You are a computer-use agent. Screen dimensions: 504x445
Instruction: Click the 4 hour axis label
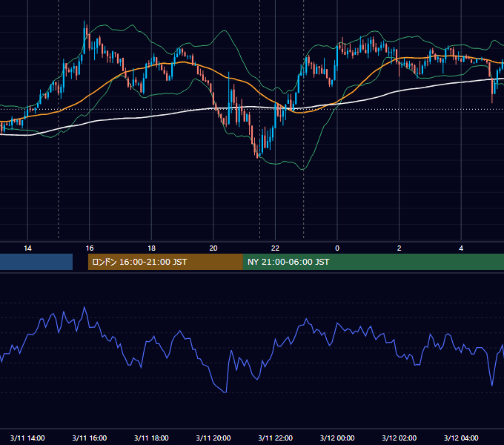461,248
